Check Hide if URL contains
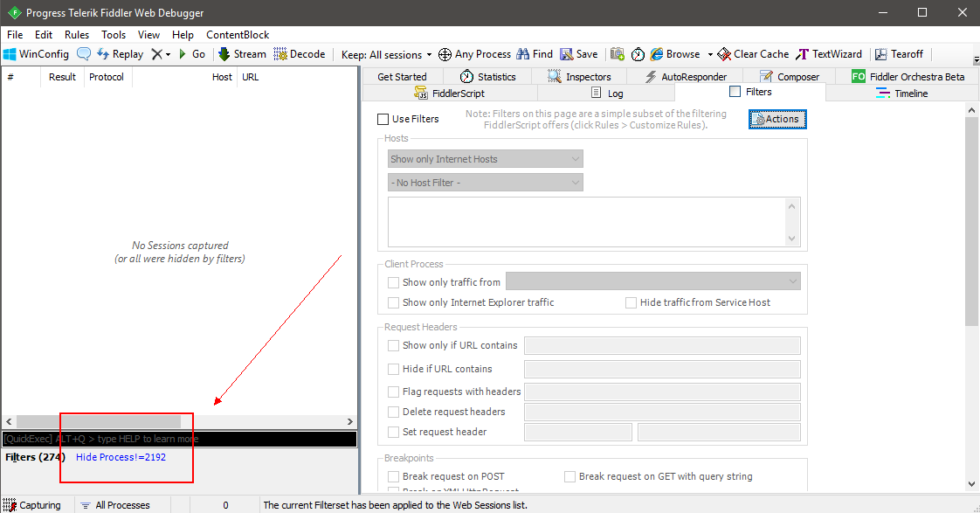Image resolution: width=980 pixels, height=513 pixels. point(393,369)
